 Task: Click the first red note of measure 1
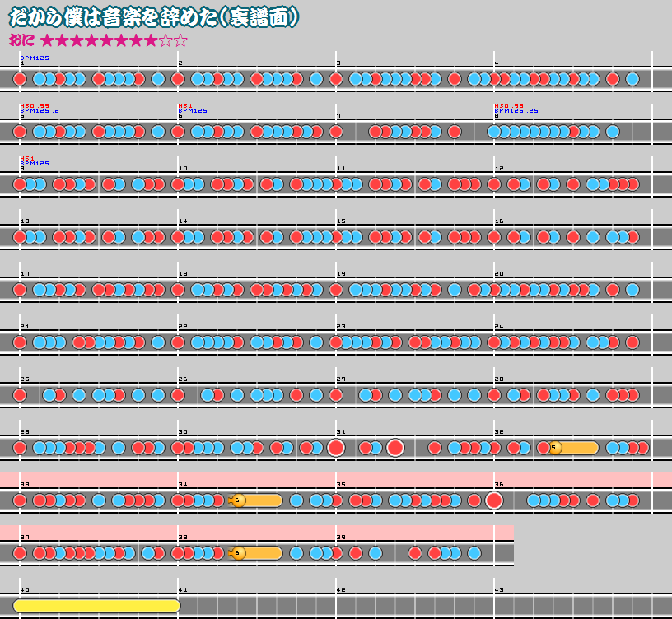pyautogui.click(x=20, y=79)
